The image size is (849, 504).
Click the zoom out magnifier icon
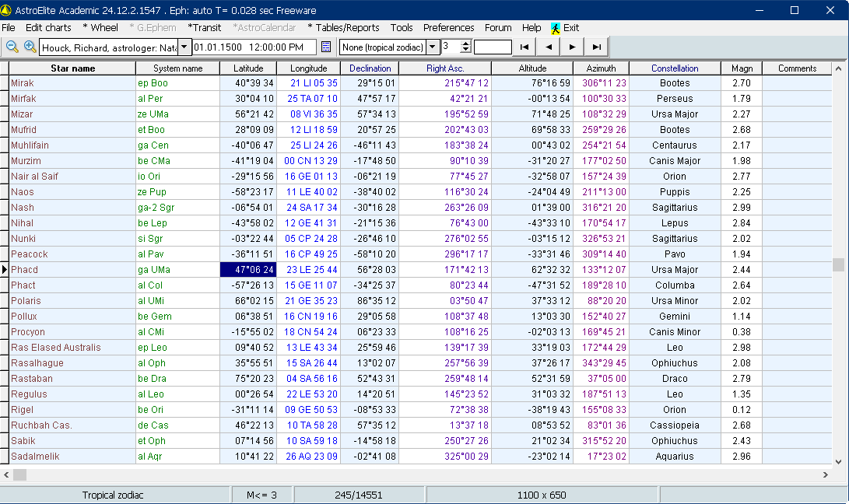12,47
